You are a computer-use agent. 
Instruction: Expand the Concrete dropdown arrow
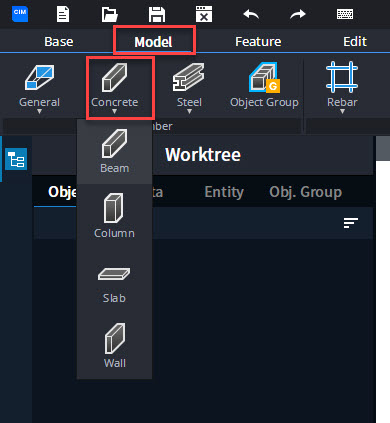(x=114, y=112)
